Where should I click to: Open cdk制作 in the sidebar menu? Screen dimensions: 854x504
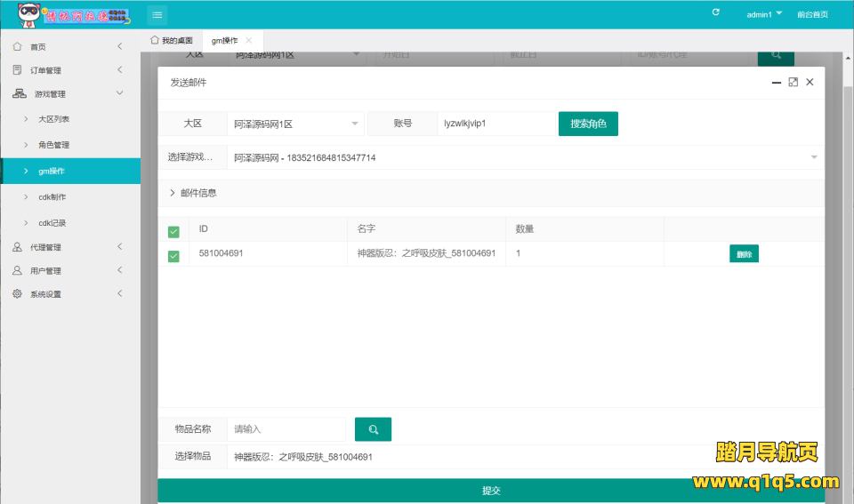[x=52, y=197]
